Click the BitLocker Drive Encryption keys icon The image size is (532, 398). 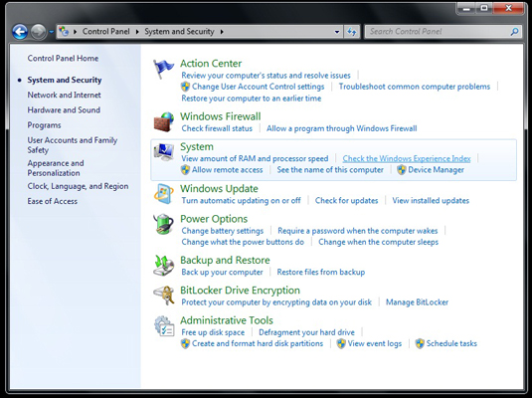click(x=163, y=296)
